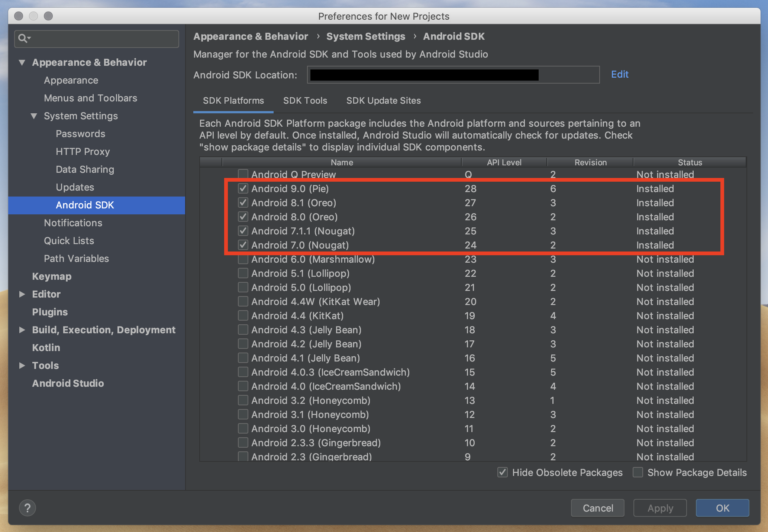The image size is (768, 532).
Task: Collapse the Appearance & Behavior section arrow
Action: click(x=22, y=63)
